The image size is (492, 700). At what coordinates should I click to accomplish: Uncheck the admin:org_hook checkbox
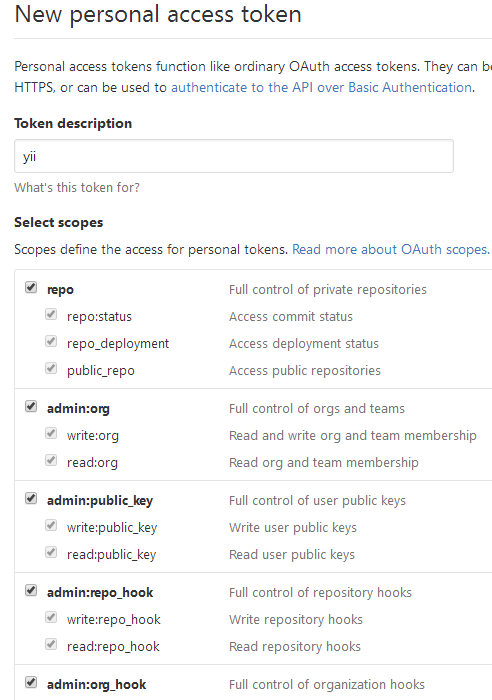(31, 682)
